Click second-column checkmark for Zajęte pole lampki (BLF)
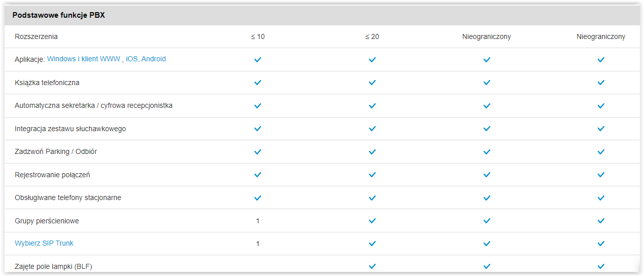Viewport: 644px width, 276px height. click(x=372, y=266)
